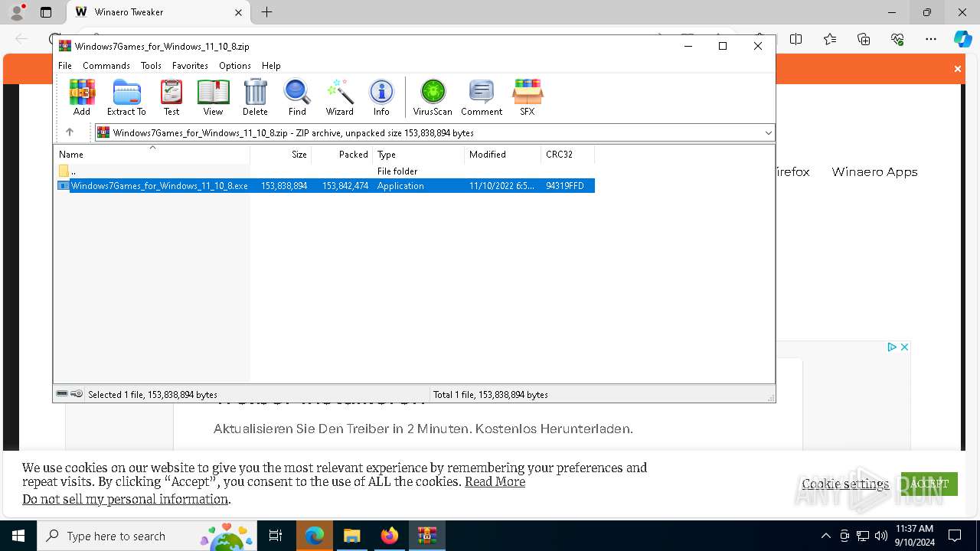Viewport: 980px width, 551px height.
Task: Open the Extract To tool
Action: [126, 97]
